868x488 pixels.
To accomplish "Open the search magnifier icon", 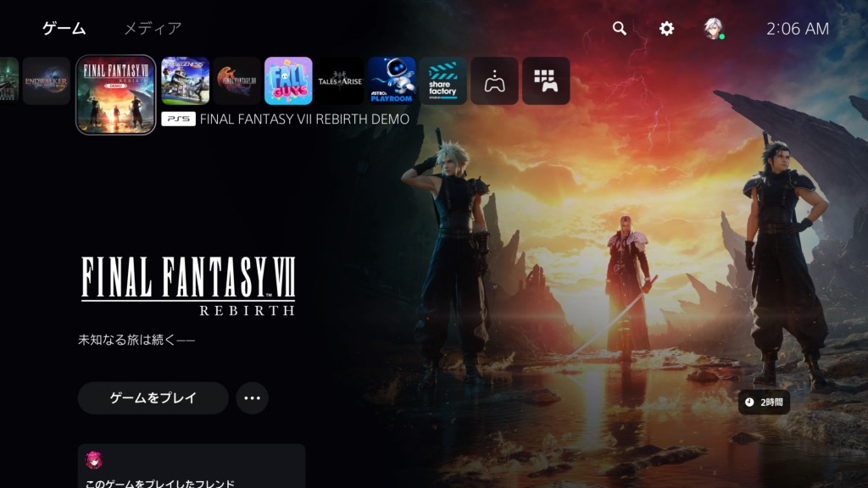I will click(620, 29).
